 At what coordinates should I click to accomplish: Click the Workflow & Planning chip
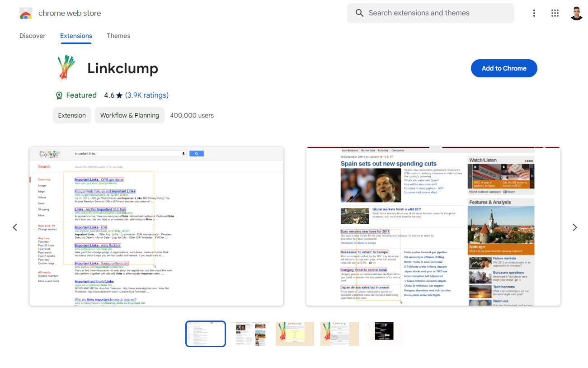click(x=130, y=115)
